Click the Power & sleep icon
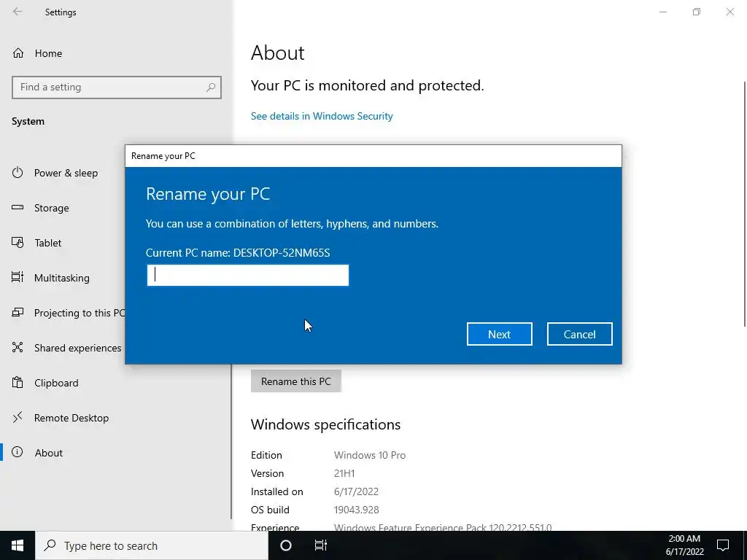 18,172
